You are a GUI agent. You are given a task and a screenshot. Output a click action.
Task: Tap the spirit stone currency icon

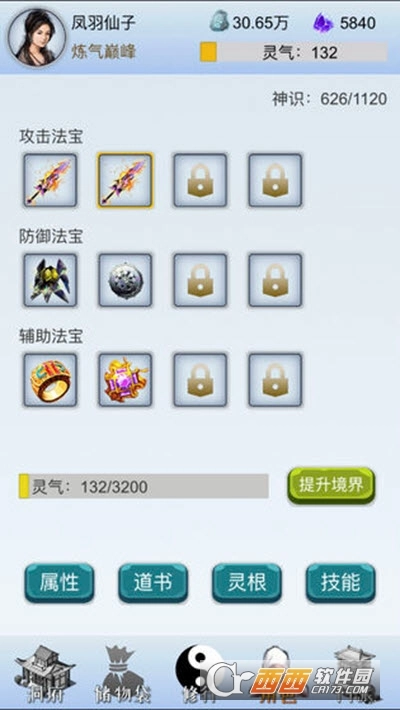tap(219, 21)
